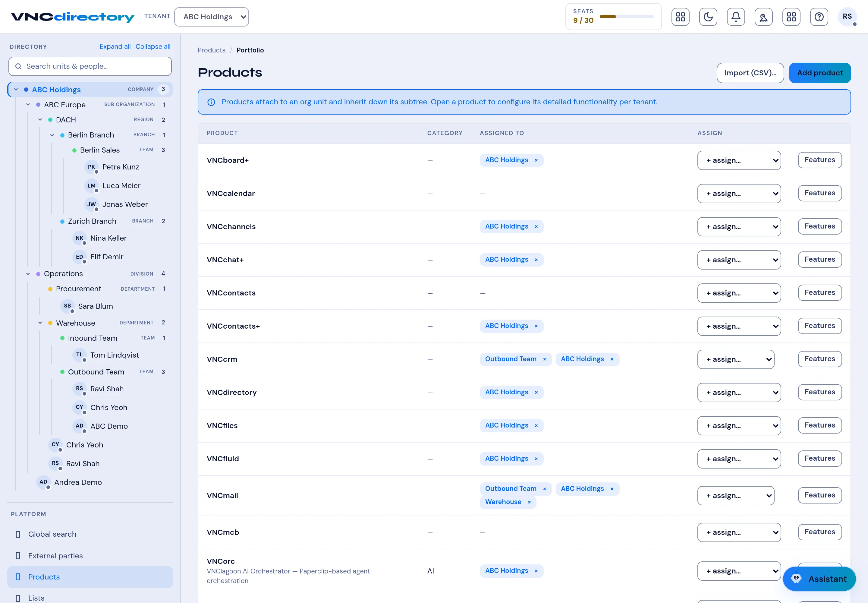Click the Seats 9 / 30 usage bar
Image resolution: width=868 pixels, height=603 pixels.
pos(626,17)
